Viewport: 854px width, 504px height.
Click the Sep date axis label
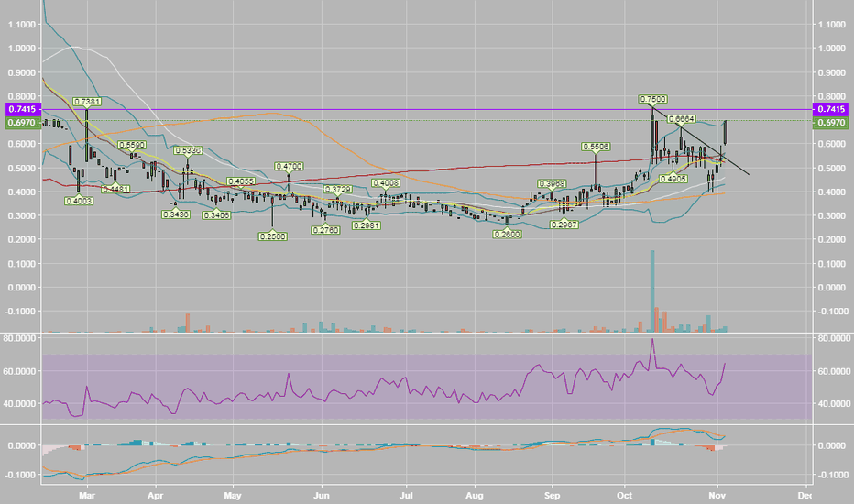point(553,495)
